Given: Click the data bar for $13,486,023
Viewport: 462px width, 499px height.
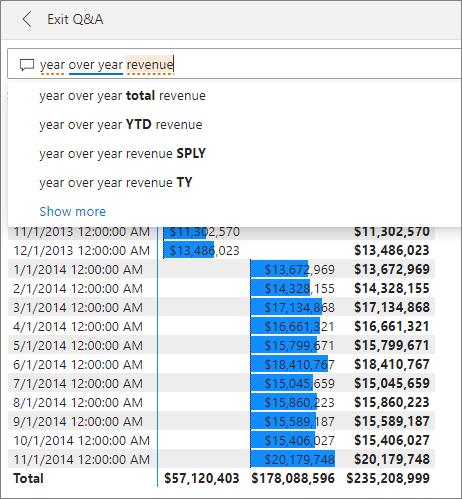Looking at the screenshot, I should tap(188, 250).
